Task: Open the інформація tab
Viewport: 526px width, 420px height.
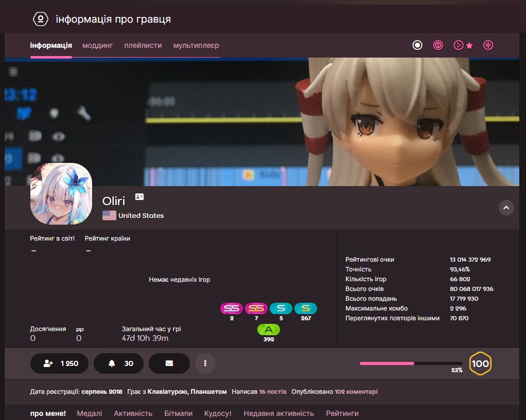Action: coord(51,45)
